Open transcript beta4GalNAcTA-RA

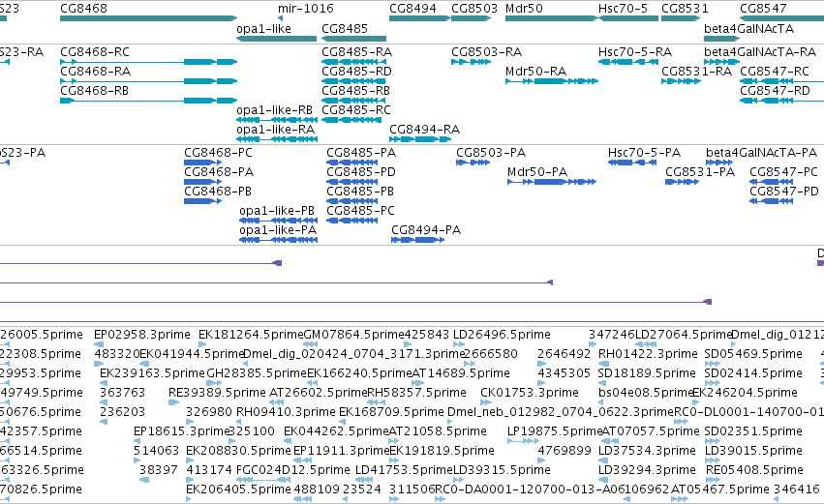pyautogui.click(x=760, y=52)
